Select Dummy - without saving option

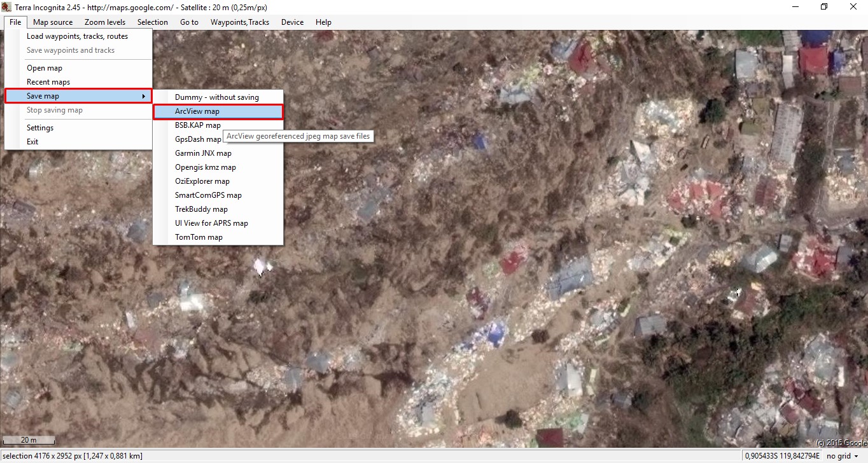coord(217,97)
